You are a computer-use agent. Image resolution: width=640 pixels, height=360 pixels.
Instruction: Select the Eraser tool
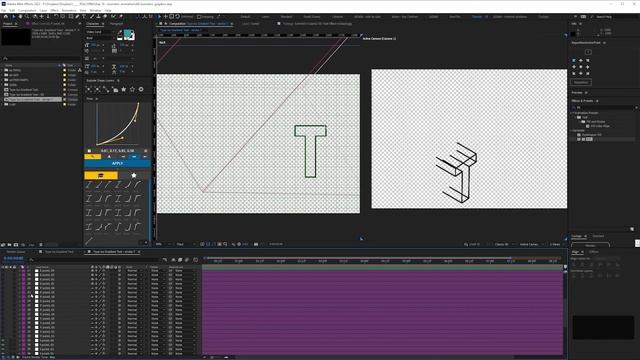[105, 16]
